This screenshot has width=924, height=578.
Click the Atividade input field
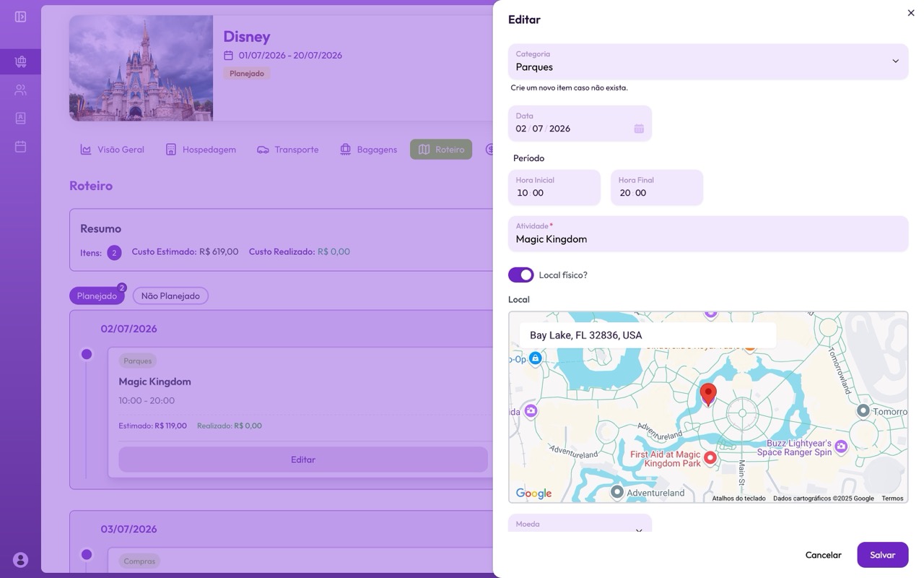pyautogui.click(x=707, y=238)
